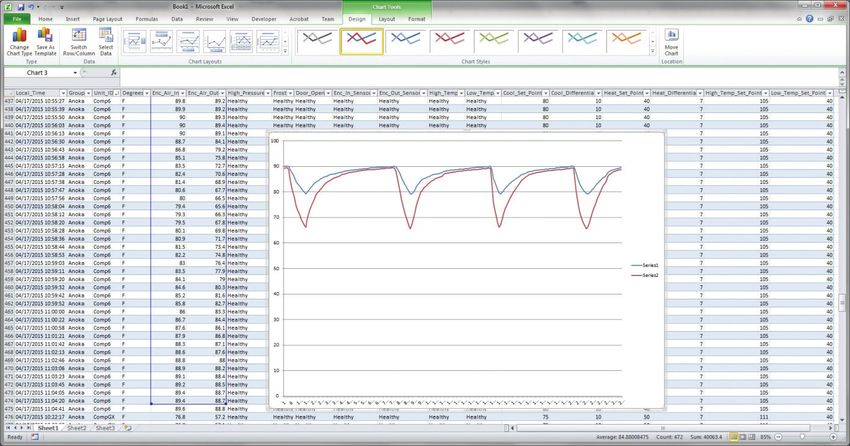The height and width of the screenshot is (446, 850).
Task: Open the Change Chart Type dialog
Action: tap(20, 42)
